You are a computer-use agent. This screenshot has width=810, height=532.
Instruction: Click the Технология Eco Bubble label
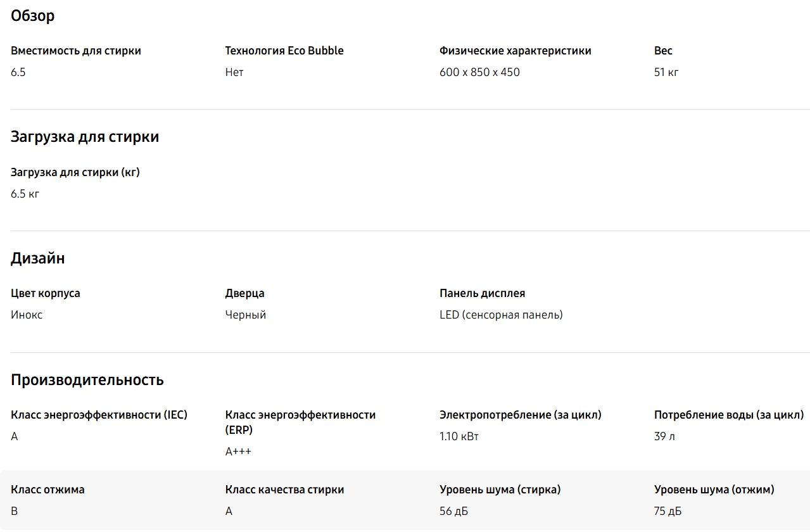(284, 51)
